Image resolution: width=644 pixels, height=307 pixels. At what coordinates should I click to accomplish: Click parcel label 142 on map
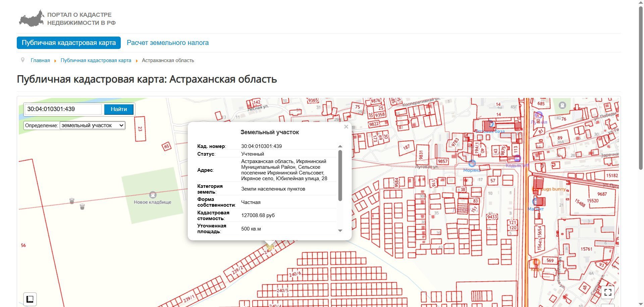[x=257, y=102]
